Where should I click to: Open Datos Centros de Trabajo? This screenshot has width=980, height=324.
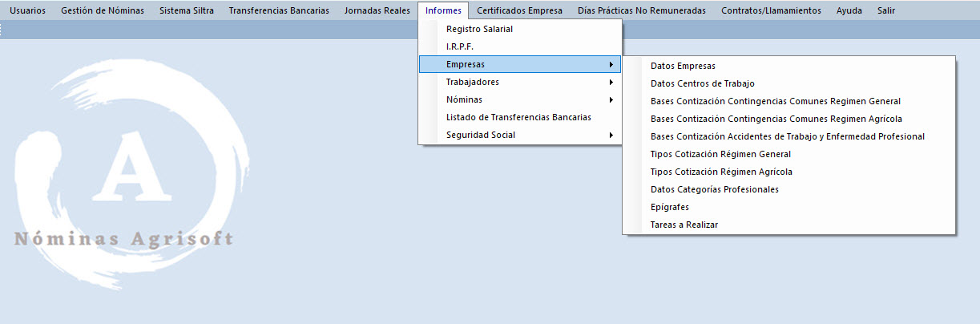(x=702, y=83)
